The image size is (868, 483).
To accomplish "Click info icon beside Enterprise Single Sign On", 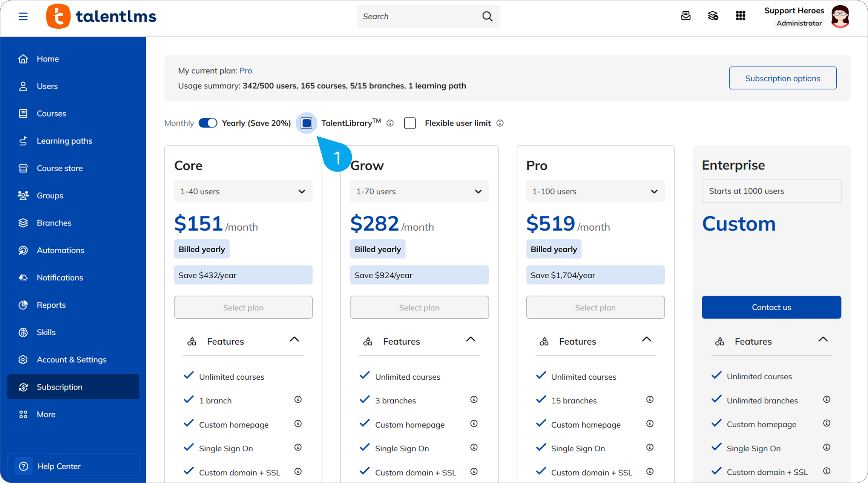I will pos(827,448).
